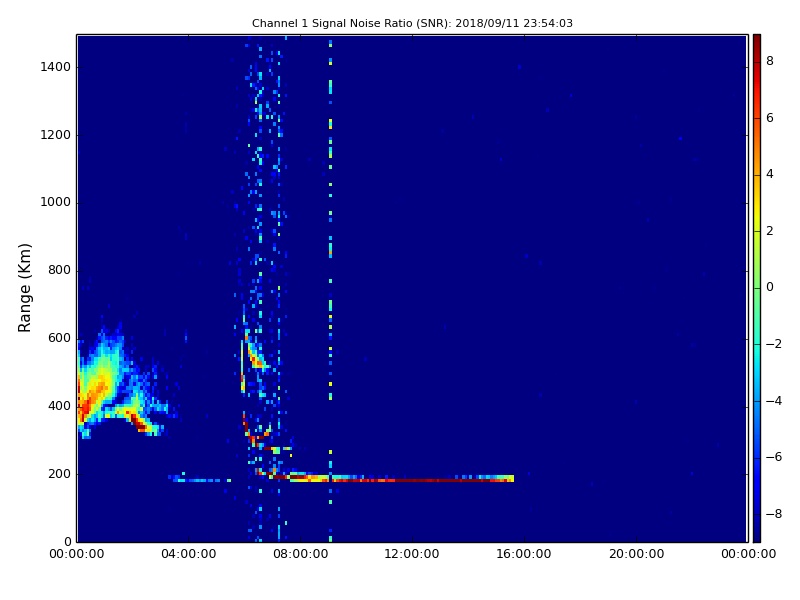Click the 200 range tick label
This screenshot has height=600, width=800.
click(x=59, y=474)
